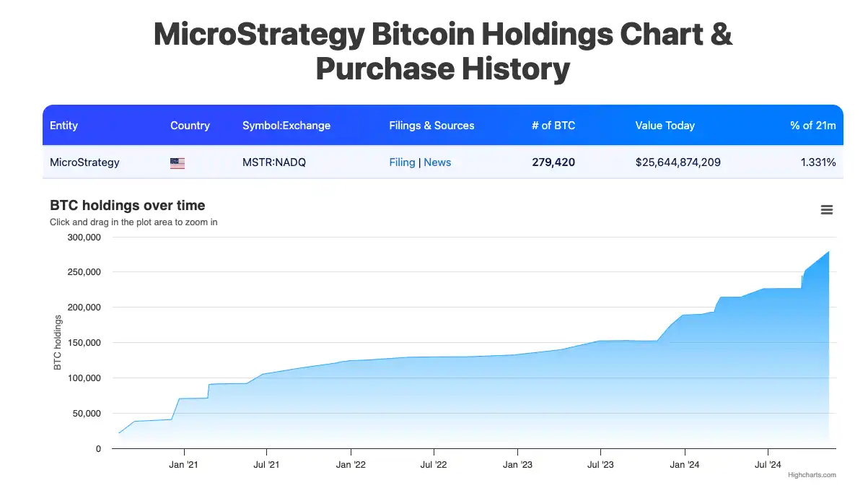Viewport: 868px width, 488px height.
Task: Click the Filings & Sources column header
Action: point(431,126)
